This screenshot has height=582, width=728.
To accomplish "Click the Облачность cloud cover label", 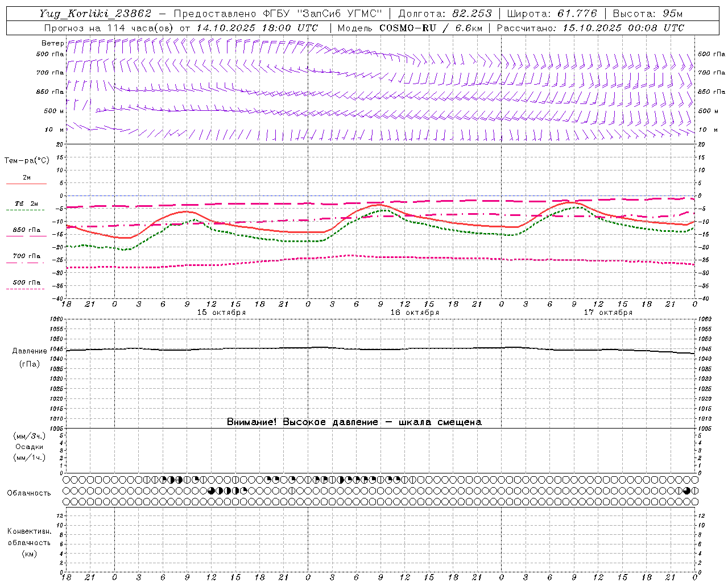I will coord(29,493).
